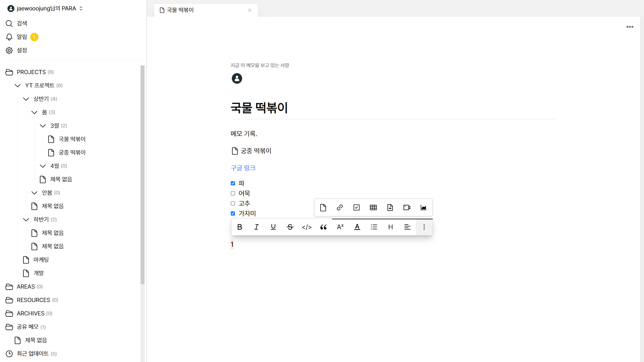Open the 검색 menu item
This screenshot has width=644, height=362.
[22, 23]
